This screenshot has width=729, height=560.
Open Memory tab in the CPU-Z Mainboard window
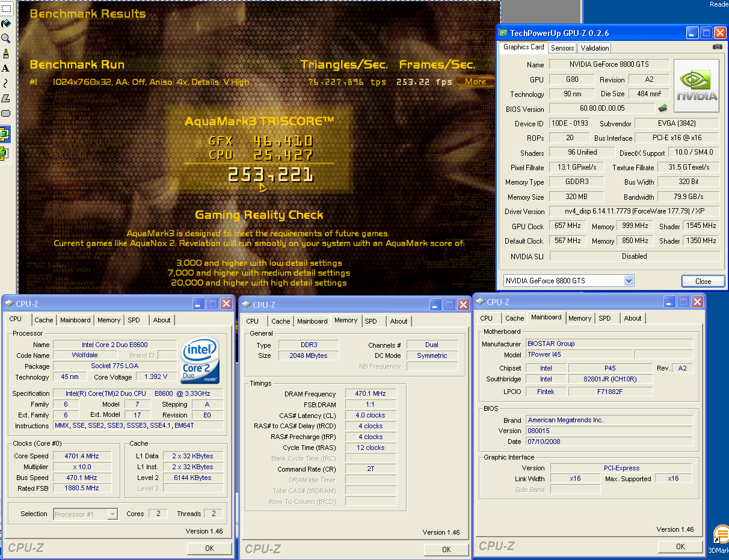click(x=580, y=318)
